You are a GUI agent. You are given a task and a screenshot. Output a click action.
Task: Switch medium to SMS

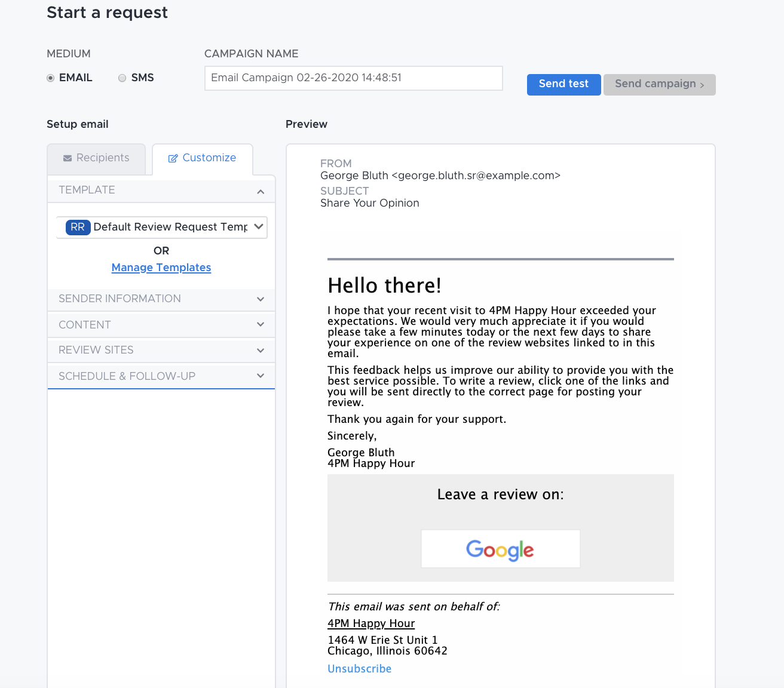point(122,78)
